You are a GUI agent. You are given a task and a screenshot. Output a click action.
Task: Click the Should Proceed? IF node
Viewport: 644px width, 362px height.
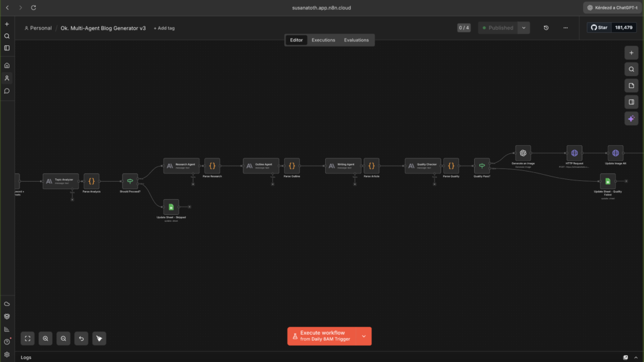coord(130,182)
